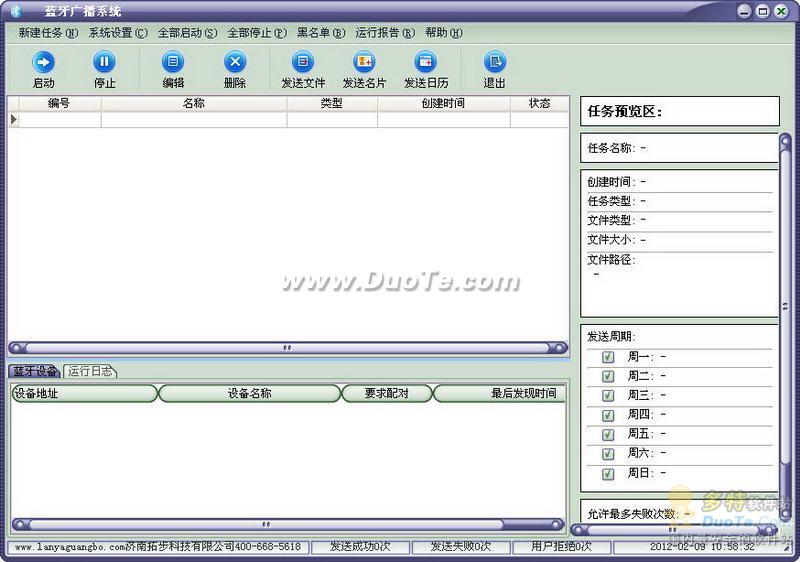Click the 文件大小 preview label
Screen dimensions: 800x562
611,240
